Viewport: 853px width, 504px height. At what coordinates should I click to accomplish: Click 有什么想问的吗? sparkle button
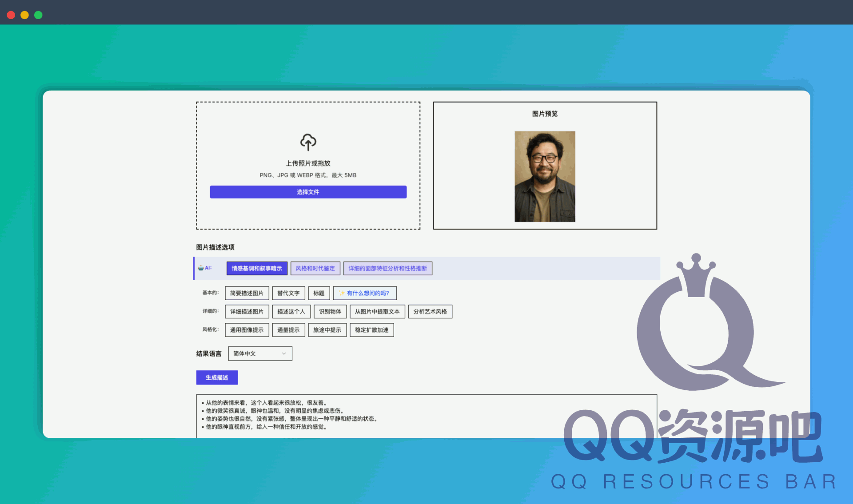[364, 293]
